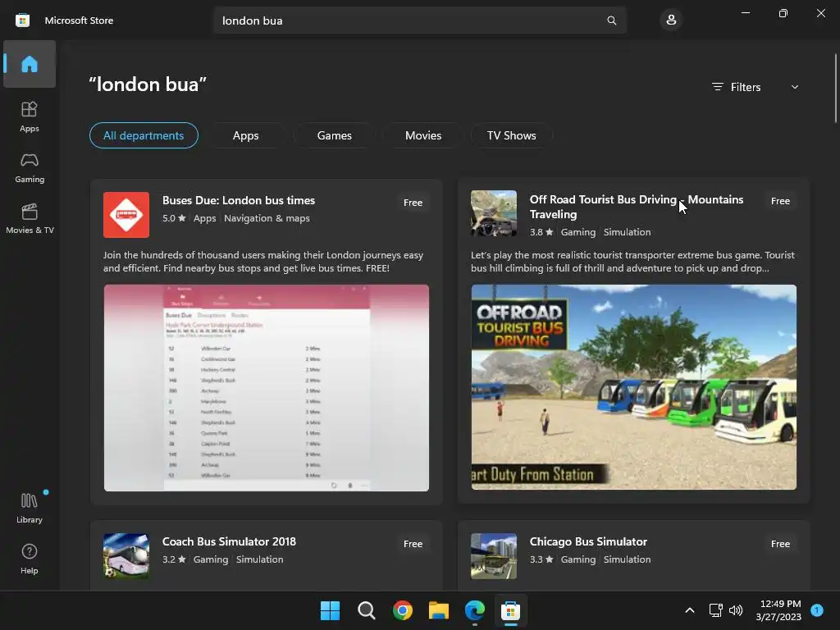840x630 pixels.
Task: Show hidden system tray icons
Action: [690, 610]
